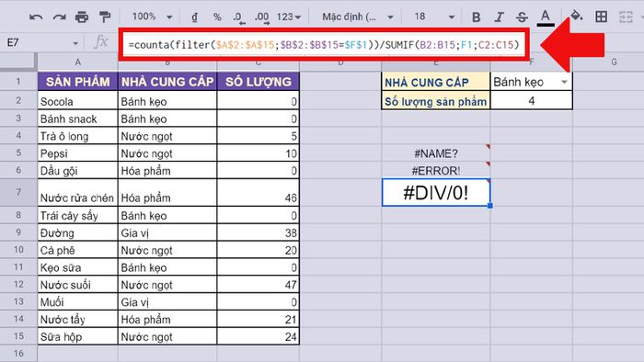Select the quantity cell 47
The width and height of the screenshot is (644, 362).
pos(258,285)
